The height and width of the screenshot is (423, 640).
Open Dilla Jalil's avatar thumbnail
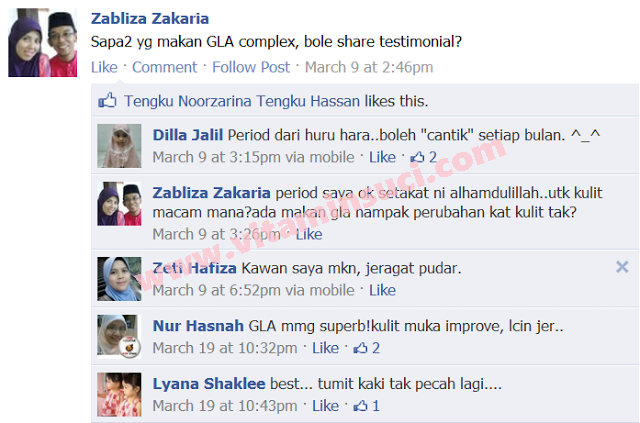pyautogui.click(x=119, y=146)
